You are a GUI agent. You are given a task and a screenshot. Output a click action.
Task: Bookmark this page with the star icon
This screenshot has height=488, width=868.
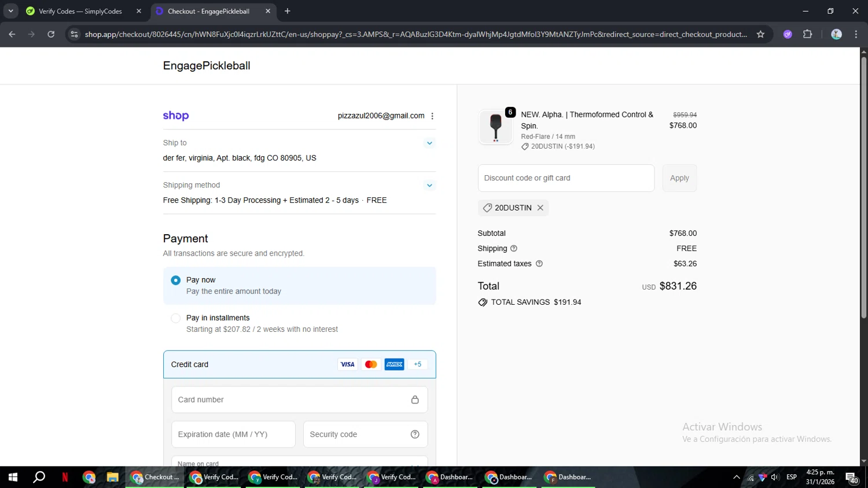click(x=760, y=34)
